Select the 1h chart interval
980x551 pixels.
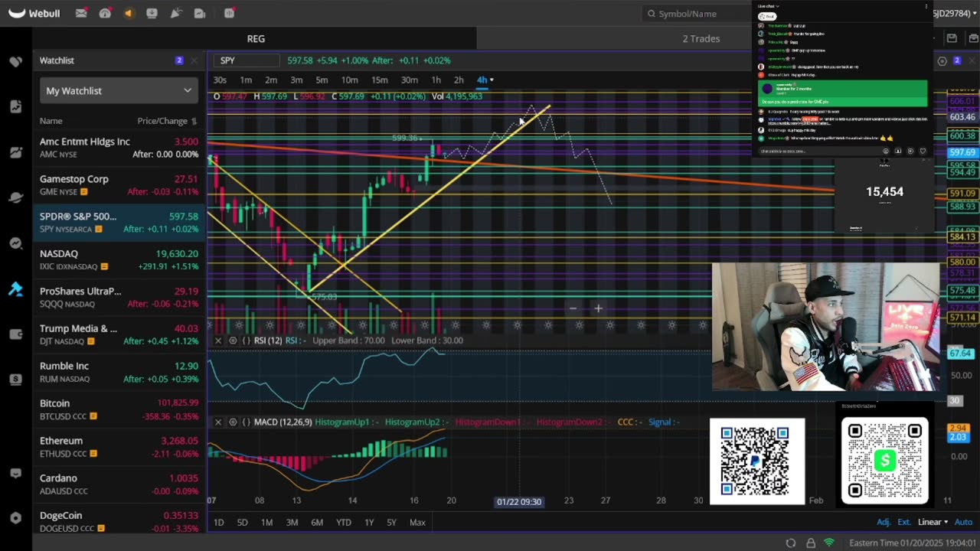pyautogui.click(x=436, y=80)
